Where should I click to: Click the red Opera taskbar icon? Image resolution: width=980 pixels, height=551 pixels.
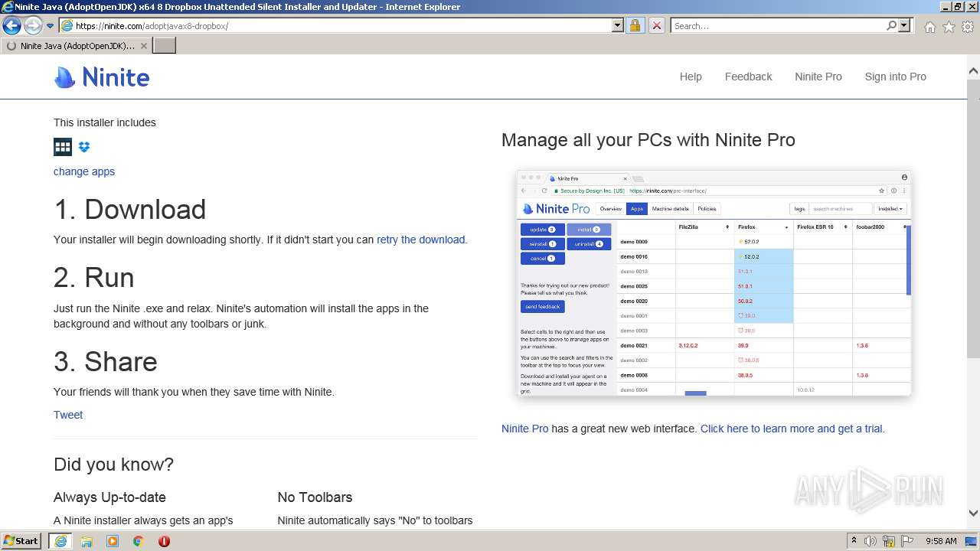pyautogui.click(x=164, y=541)
